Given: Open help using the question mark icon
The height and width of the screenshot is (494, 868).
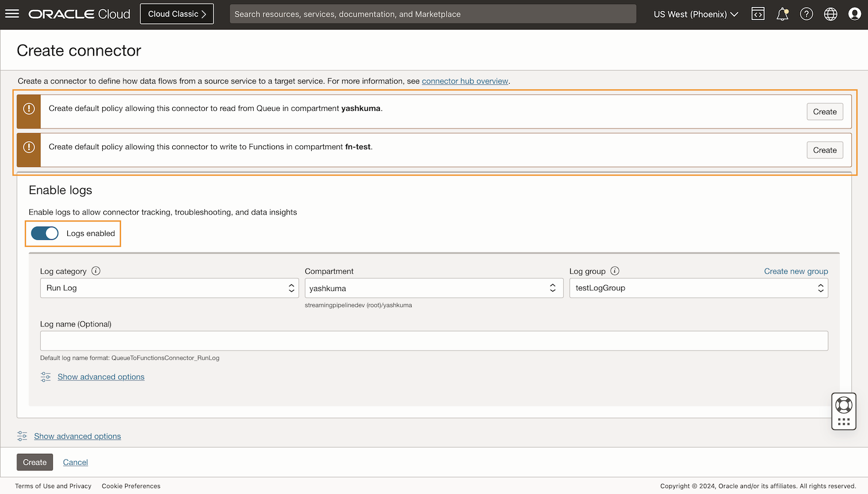Looking at the screenshot, I should pos(806,13).
